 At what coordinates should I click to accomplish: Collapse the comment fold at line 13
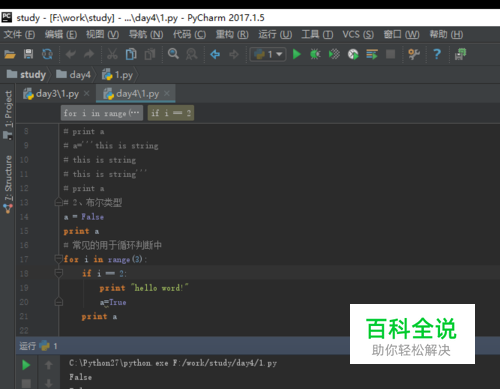click(59, 202)
